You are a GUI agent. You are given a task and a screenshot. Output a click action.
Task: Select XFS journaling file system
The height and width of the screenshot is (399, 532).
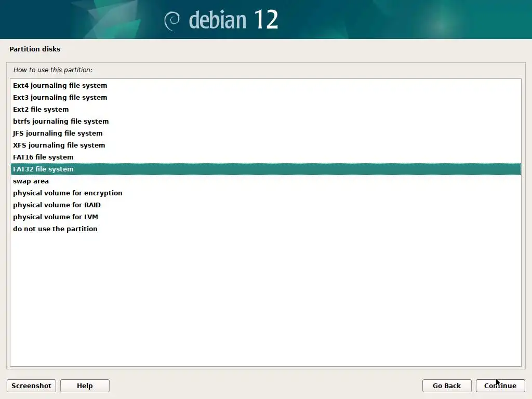pyautogui.click(x=265, y=145)
